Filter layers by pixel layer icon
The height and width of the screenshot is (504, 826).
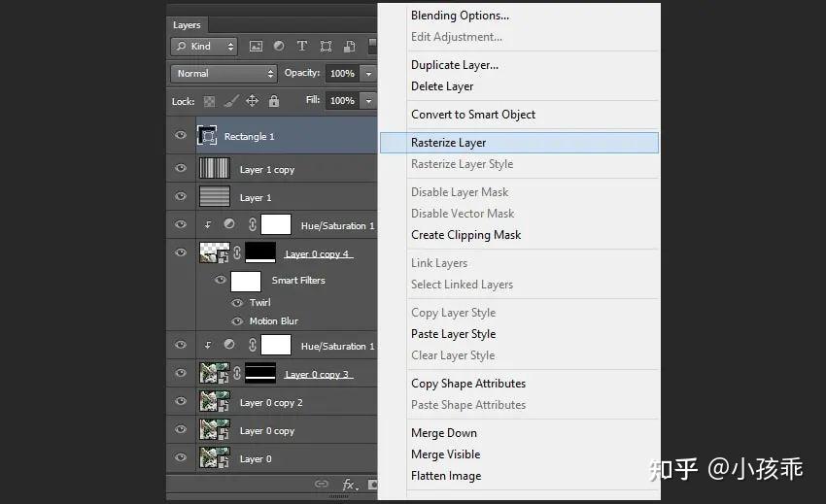tap(256, 47)
